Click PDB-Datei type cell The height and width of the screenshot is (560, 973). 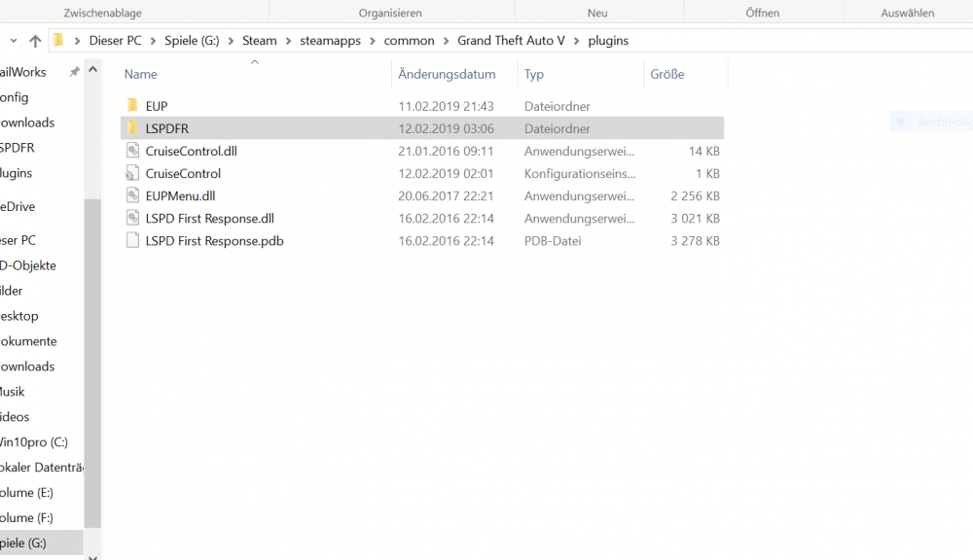[x=553, y=240]
